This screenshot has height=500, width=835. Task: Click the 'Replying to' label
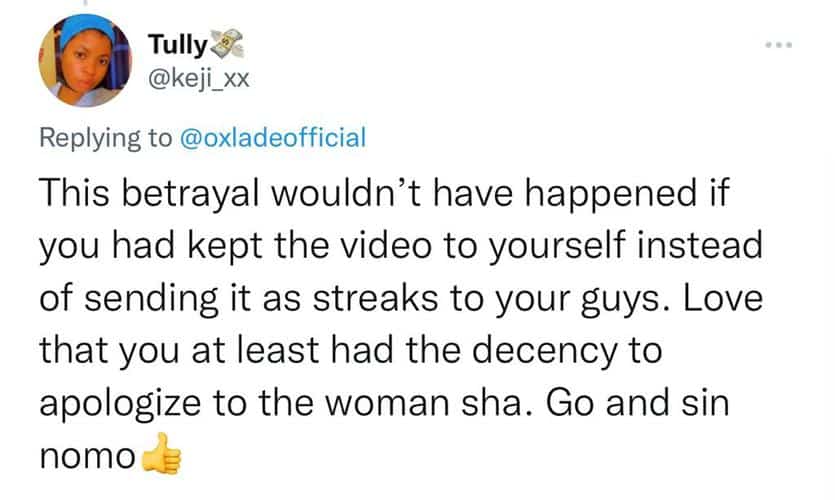click(x=105, y=138)
